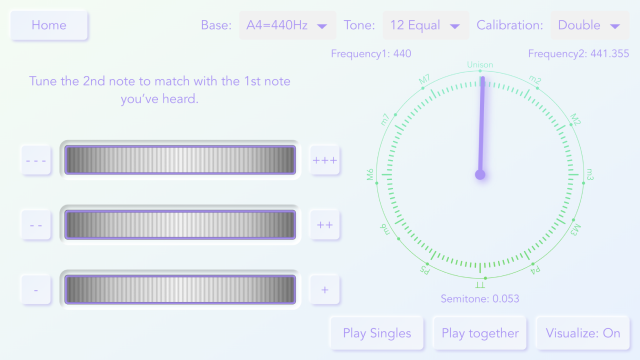The width and height of the screenshot is (640, 360).
Task: Click the top coarse tuning slider bar
Action: (x=180, y=160)
